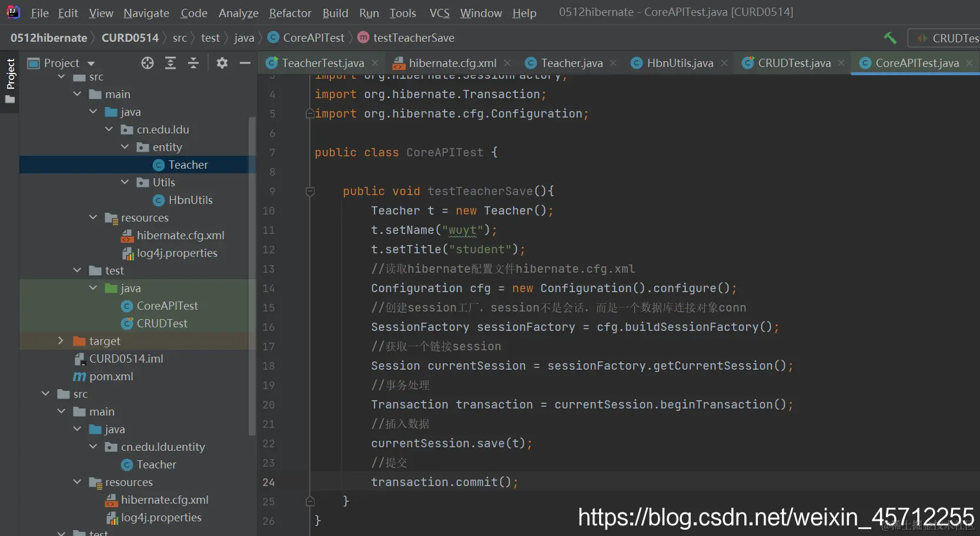Open Project panel settings gear
This screenshot has height=536, width=980.
coord(222,63)
